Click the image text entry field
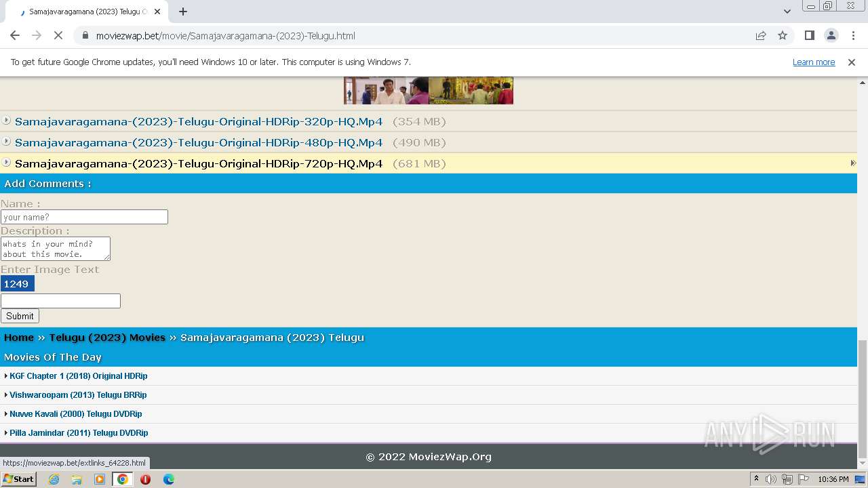The width and height of the screenshot is (868, 488). click(x=60, y=301)
